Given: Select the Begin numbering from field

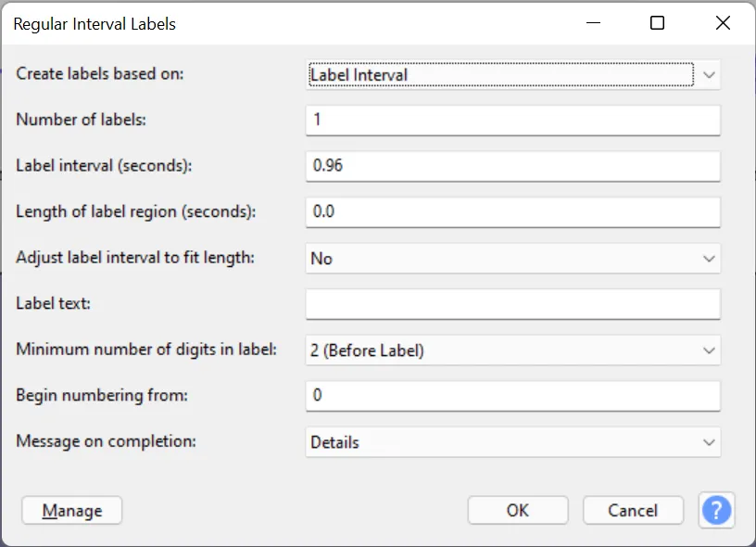Looking at the screenshot, I should (512, 396).
